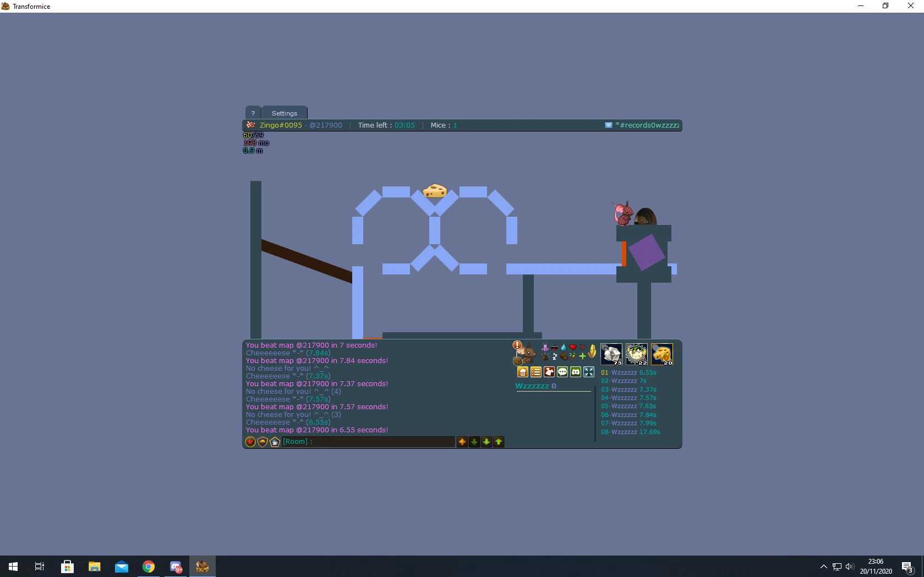Trigger the blue teardrop cry emote
Screen dimensions: 924x577
pos(564,347)
